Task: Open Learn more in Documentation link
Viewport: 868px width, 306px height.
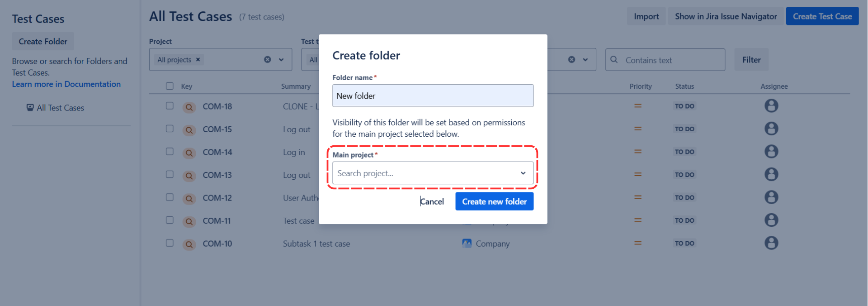Action: coord(66,84)
